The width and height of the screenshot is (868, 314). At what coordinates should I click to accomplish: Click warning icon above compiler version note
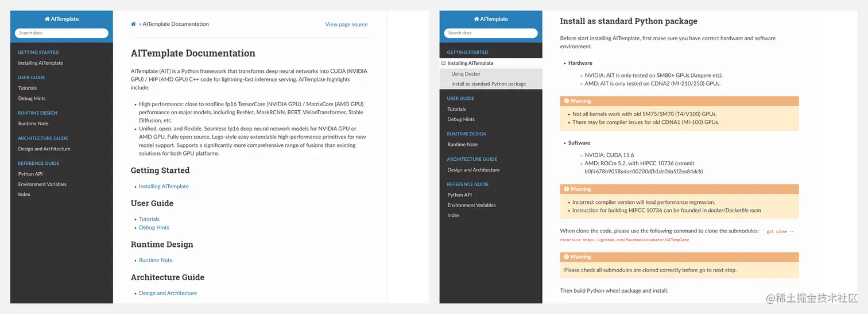tap(566, 189)
